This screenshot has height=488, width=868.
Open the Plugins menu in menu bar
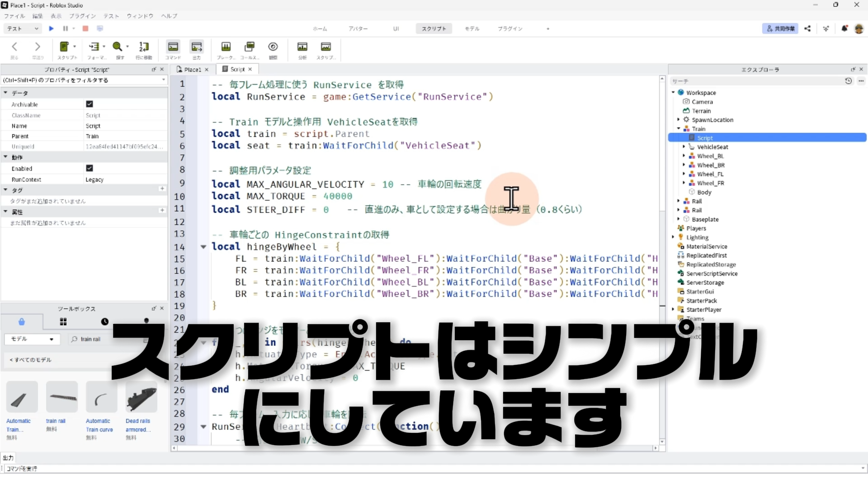point(82,16)
